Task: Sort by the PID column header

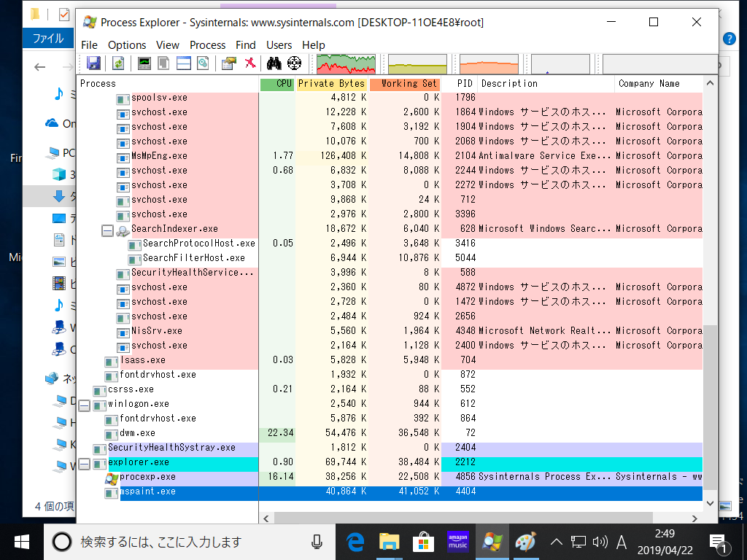Action: pyautogui.click(x=460, y=83)
